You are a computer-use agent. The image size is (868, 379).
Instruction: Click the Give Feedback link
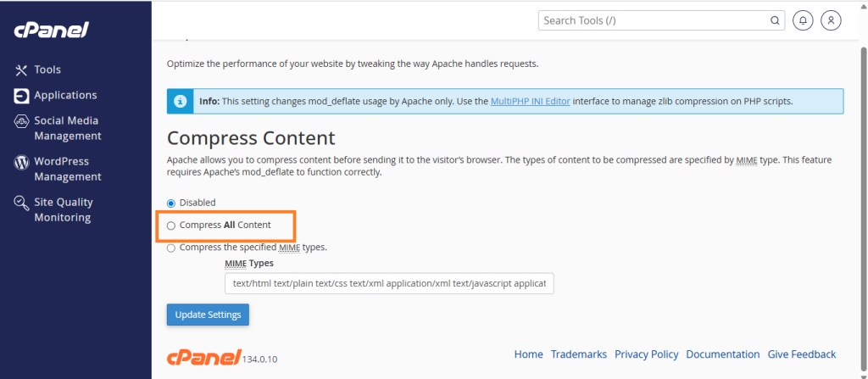801,354
